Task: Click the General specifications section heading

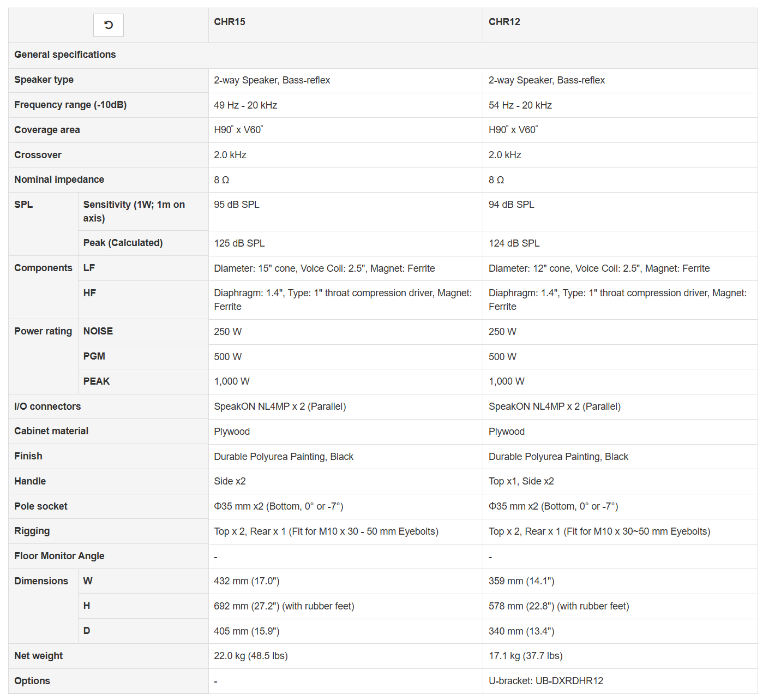Action: click(65, 55)
